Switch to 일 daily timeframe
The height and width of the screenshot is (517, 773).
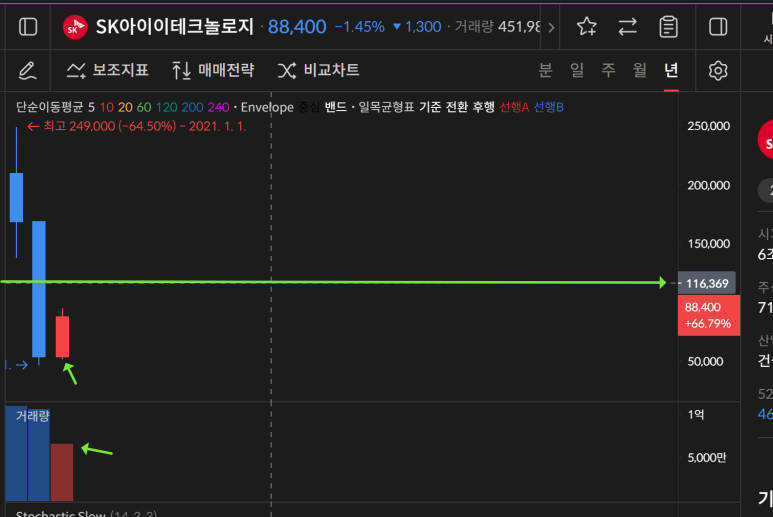pos(577,70)
